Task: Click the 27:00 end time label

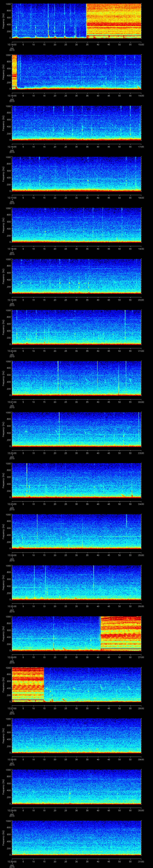Action: [x=141, y=657]
